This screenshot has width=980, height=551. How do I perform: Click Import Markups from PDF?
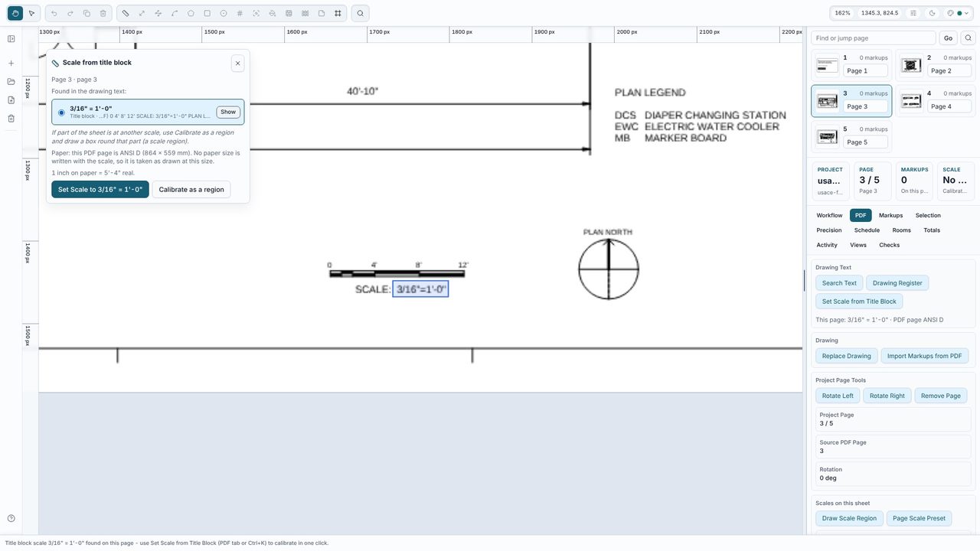pyautogui.click(x=925, y=356)
